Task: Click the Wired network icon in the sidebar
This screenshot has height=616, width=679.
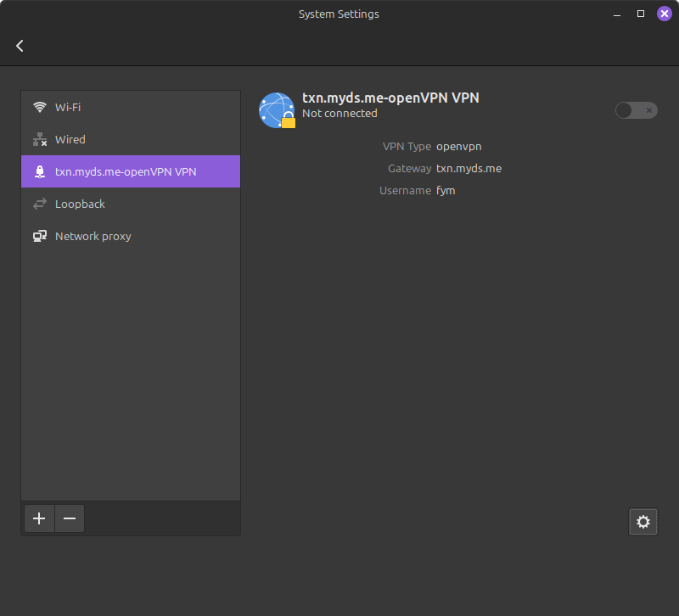Action: point(40,139)
